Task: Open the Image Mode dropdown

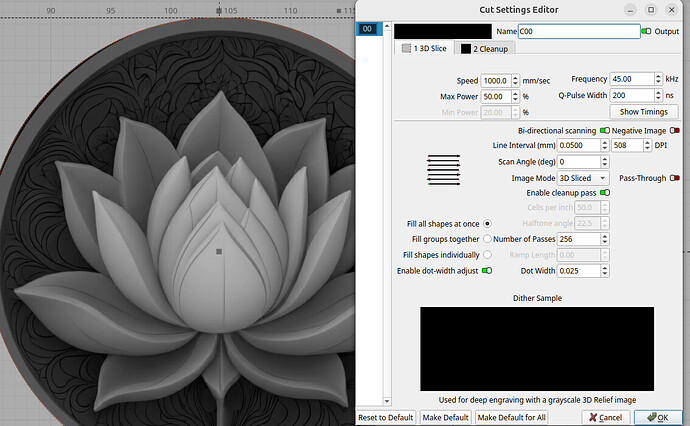Action: pyautogui.click(x=583, y=178)
